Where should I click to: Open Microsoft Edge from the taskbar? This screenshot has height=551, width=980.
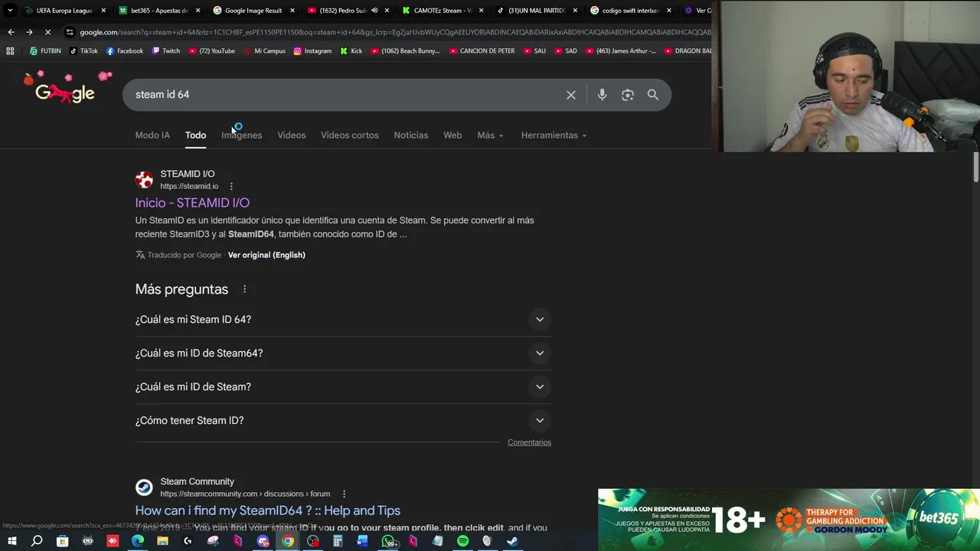pos(137,541)
